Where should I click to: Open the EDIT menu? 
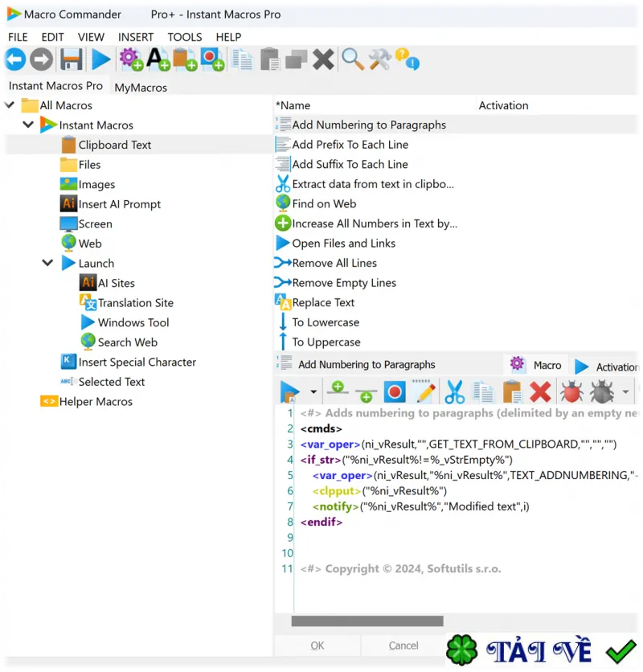[x=53, y=37]
